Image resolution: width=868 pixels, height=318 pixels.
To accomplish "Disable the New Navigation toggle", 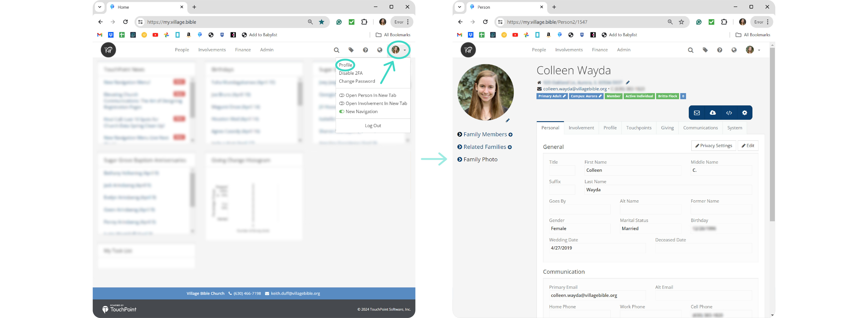I will [342, 112].
